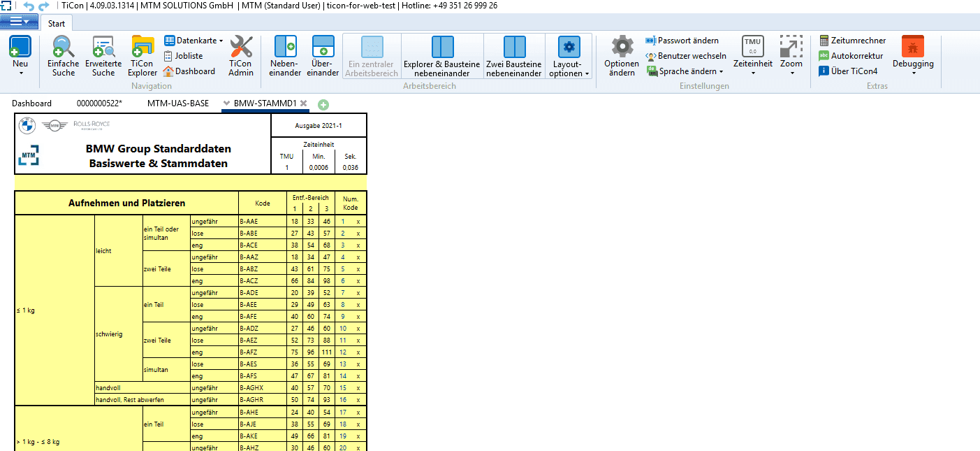Open Einfache Suche search tool
This screenshot has height=451, width=980.
point(64,56)
